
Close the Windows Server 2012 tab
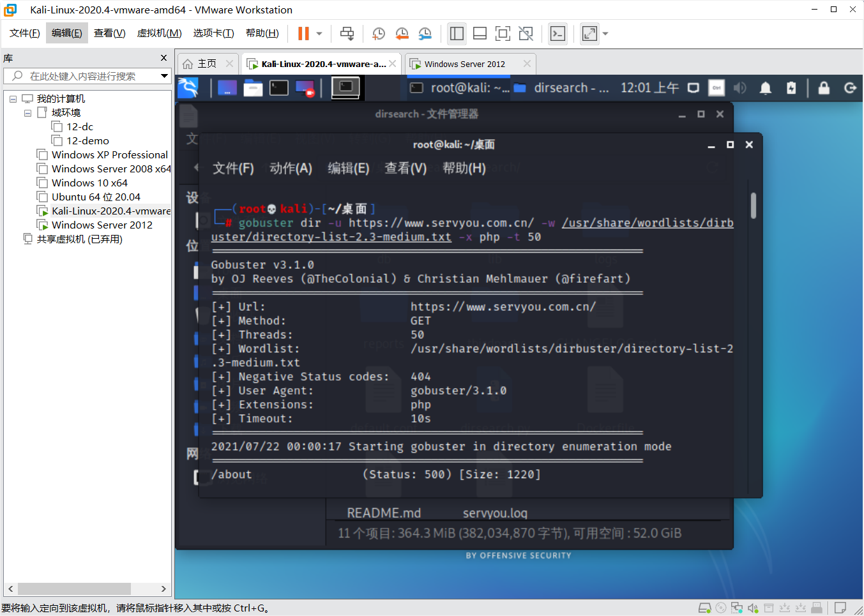tap(527, 64)
